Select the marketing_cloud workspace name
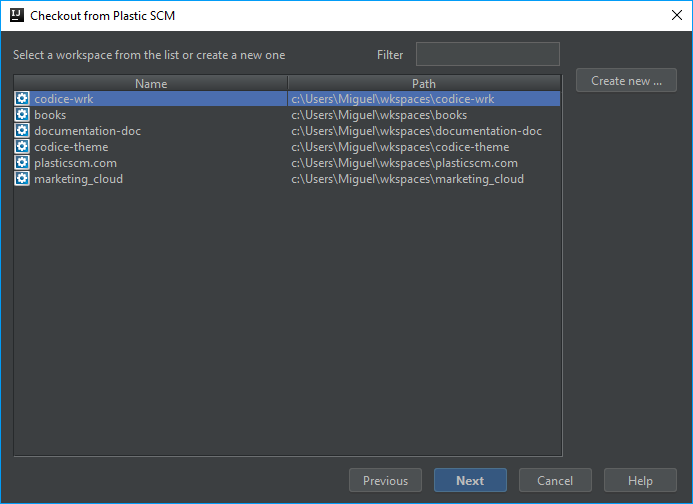This screenshot has height=504, width=693. click(x=79, y=179)
